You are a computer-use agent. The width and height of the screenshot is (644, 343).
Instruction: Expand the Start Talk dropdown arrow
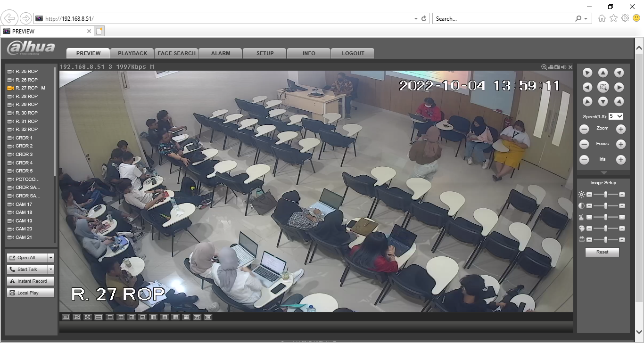pyautogui.click(x=51, y=269)
